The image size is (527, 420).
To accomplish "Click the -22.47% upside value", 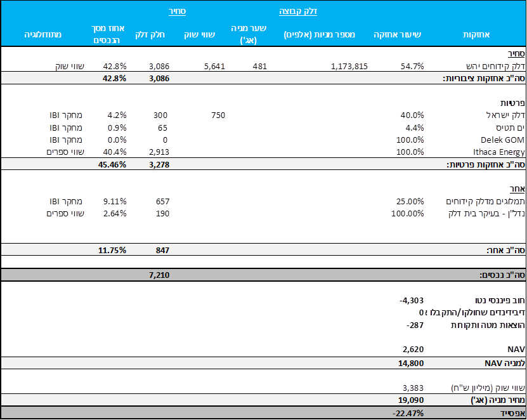I will pos(408,413).
